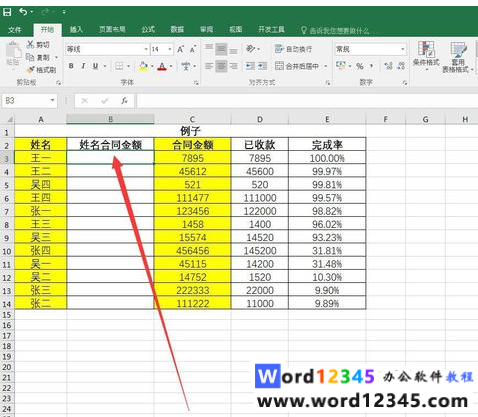Switch to 数据 Data tab
Screen dimensions: 478x417
click(x=177, y=30)
